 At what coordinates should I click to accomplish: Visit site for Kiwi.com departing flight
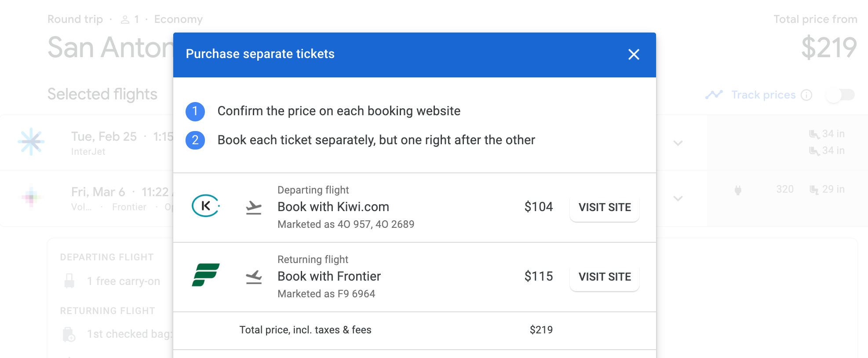pyautogui.click(x=604, y=207)
